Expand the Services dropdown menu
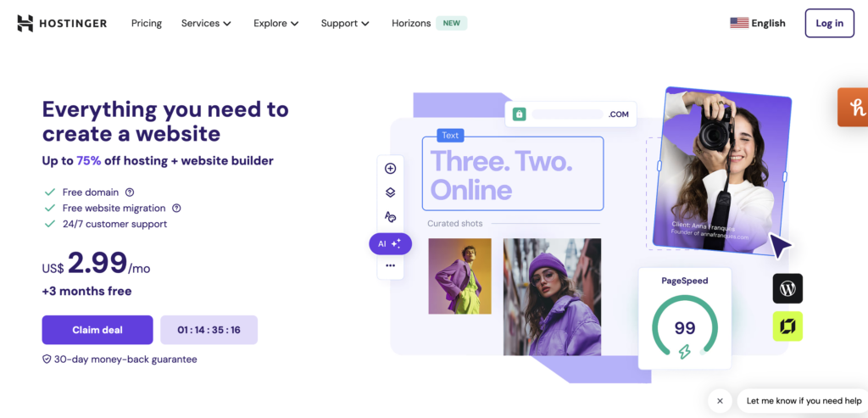 coord(206,23)
